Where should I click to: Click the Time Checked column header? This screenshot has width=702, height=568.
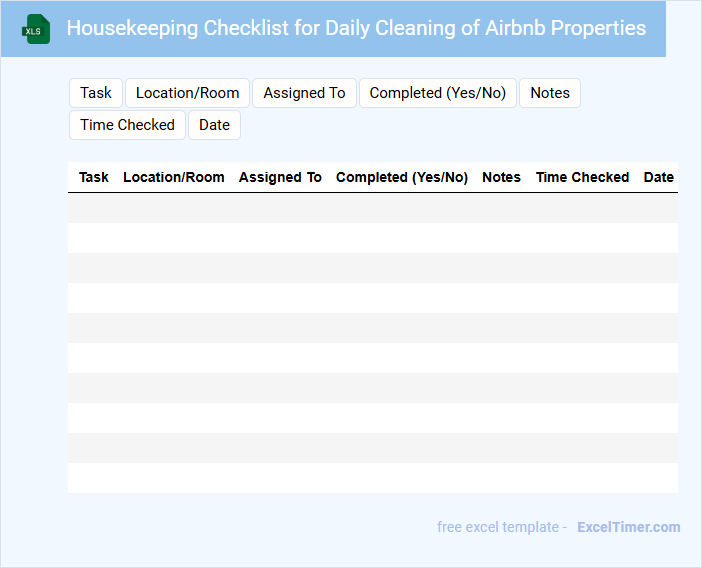click(582, 177)
